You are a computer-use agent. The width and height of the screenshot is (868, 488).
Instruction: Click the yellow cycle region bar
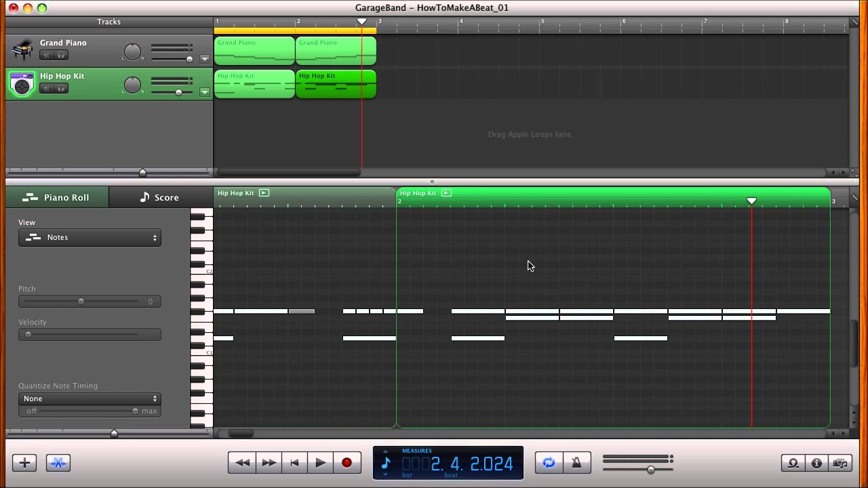pyautogui.click(x=295, y=30)
